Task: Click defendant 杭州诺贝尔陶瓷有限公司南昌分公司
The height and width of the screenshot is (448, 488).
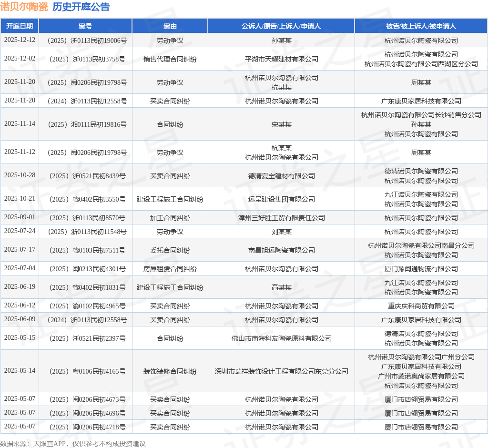Action: (421, 245)
